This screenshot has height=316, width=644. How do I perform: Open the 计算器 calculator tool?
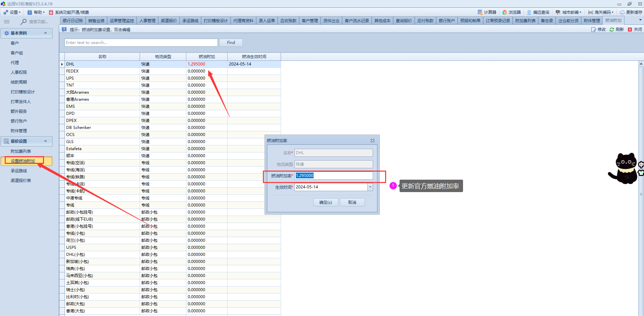[487, 12]
